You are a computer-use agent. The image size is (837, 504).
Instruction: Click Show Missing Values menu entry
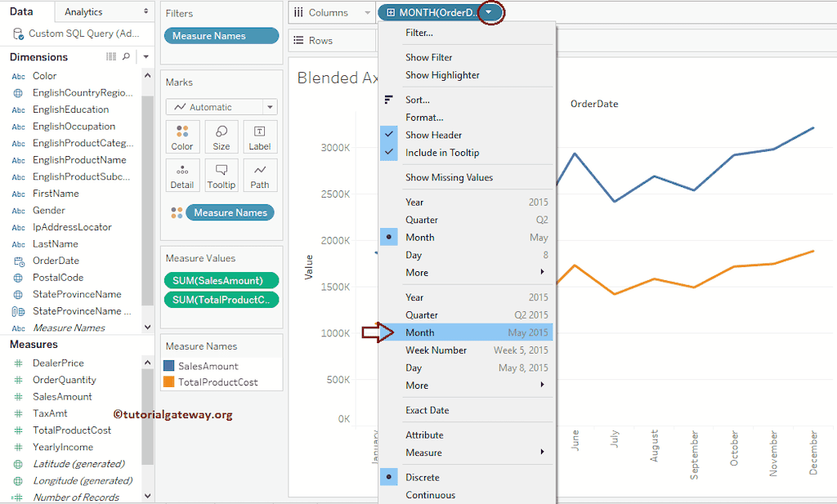click(x=449, y=177)
